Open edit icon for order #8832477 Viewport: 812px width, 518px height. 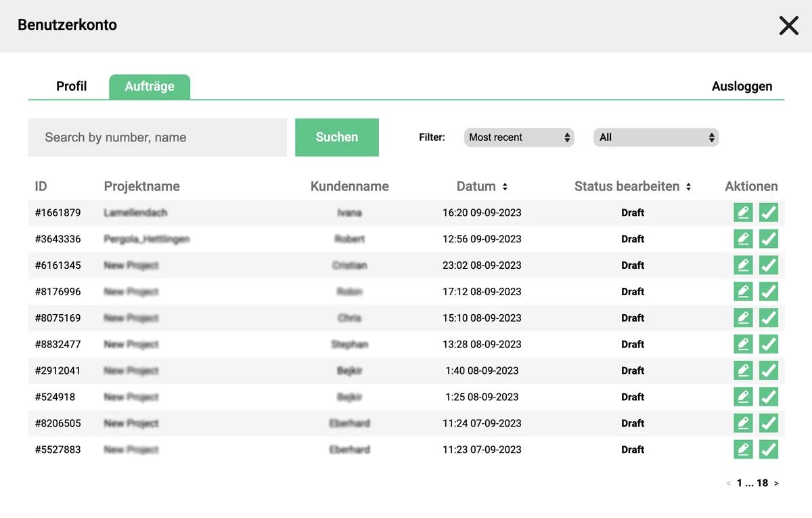coord(743,345)
